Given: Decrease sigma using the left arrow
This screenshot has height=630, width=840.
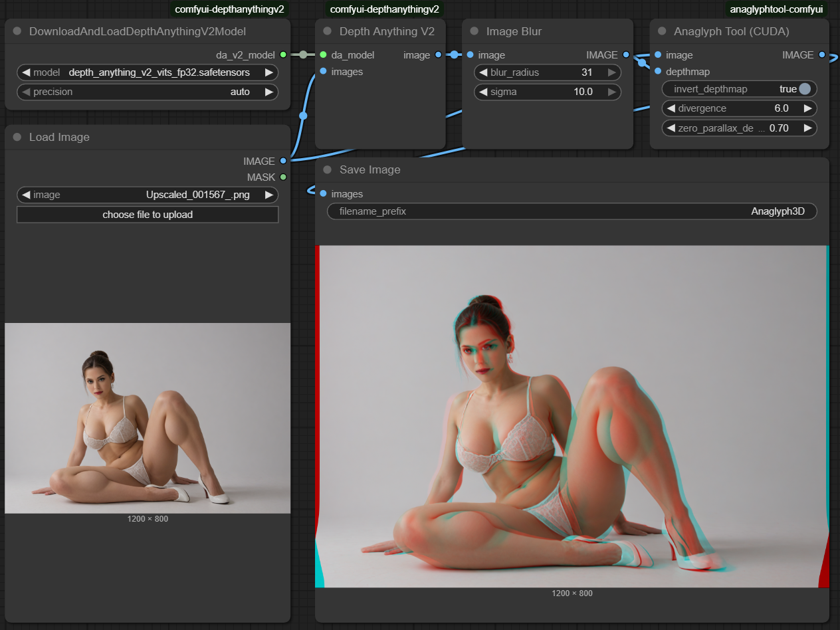Looking at the screenshot, I should pos(483,92).
